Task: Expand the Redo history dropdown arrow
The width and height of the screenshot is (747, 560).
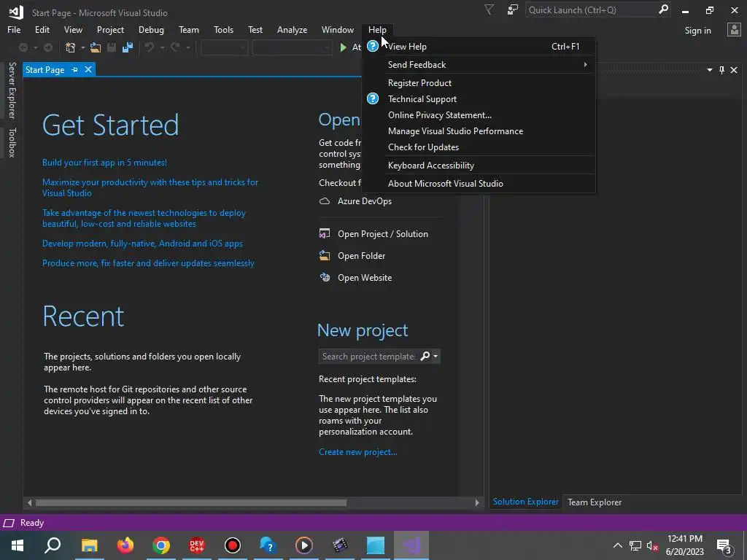Action: point(188,47)
